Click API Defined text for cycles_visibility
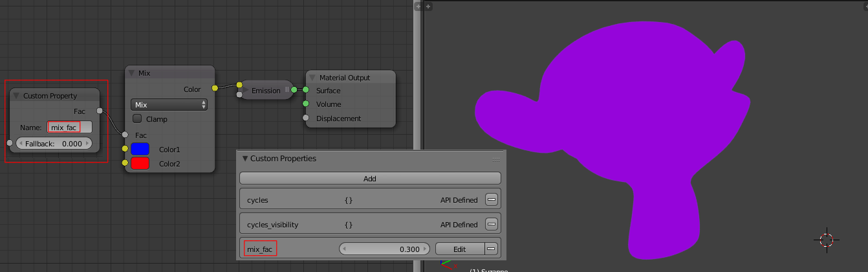 click(458, 225)
